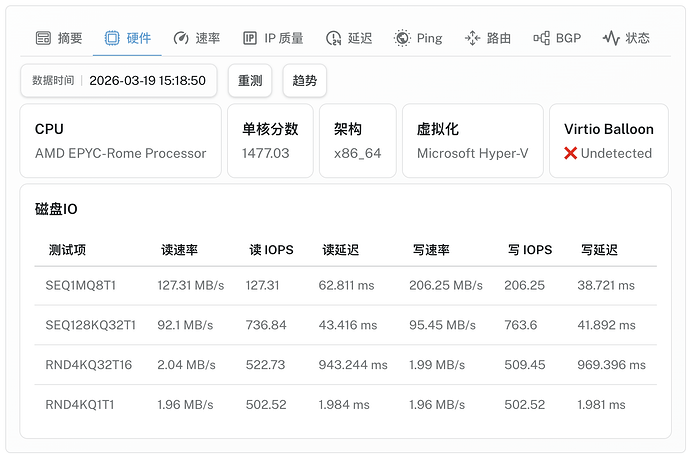Click the Ping globe icon
690x457 pixels.
click(x=402, y=38)
